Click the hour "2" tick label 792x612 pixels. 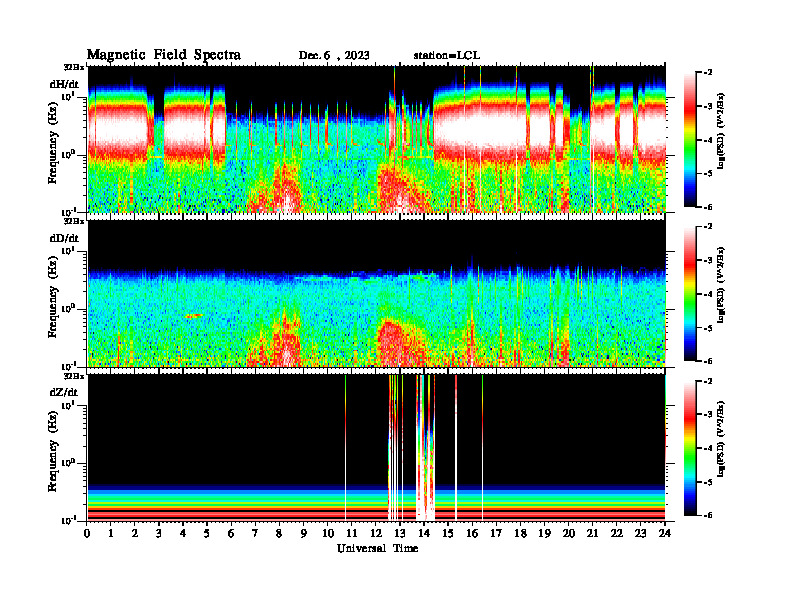135,534
